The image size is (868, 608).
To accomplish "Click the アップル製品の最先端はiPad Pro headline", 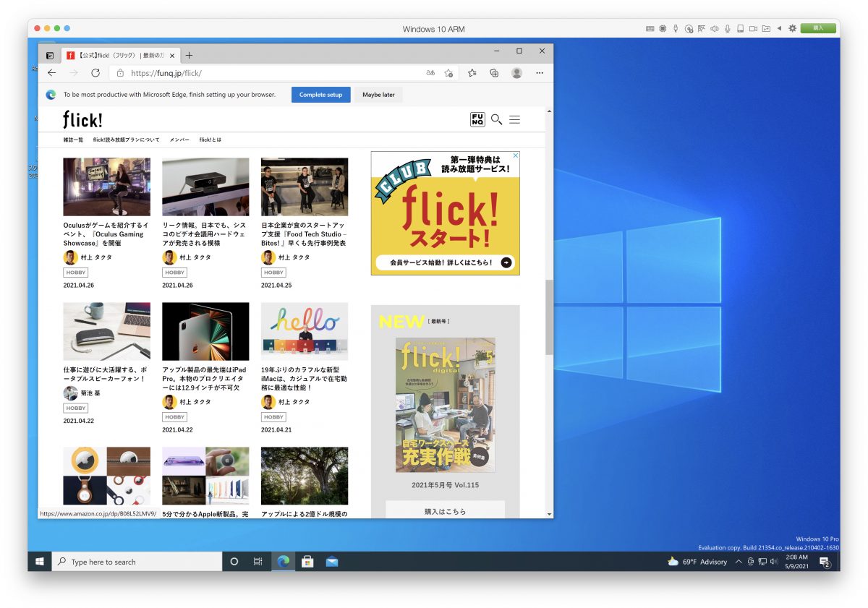I will coord(205,378).
